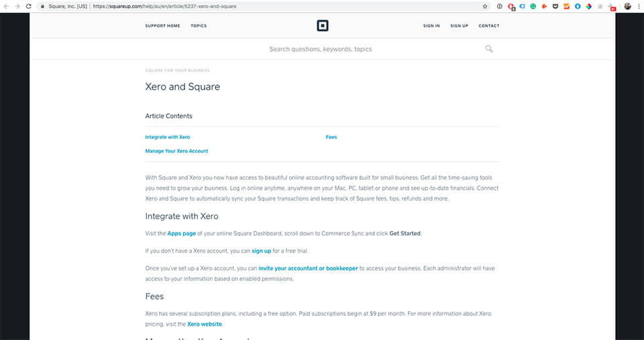
Task: Click the orange striped extension icon
Action: [x=566, y=6]
